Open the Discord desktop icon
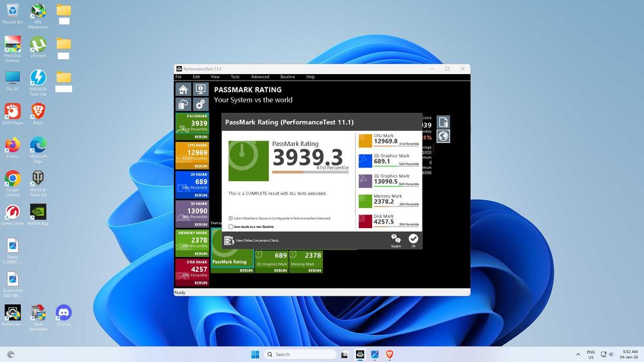644x362 pixels. (64, 315)
